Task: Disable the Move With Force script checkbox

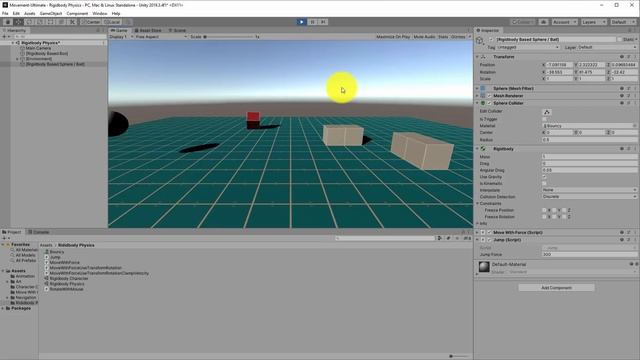Action: pos(489,233)
